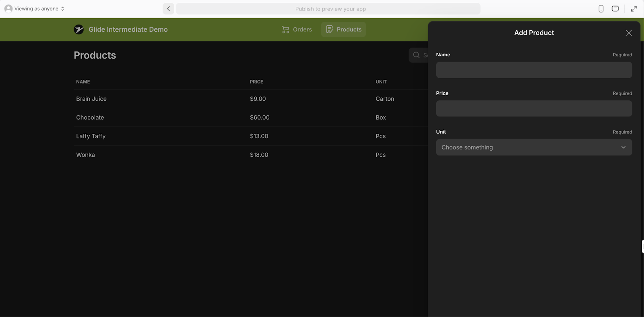Click the back arrow in preview bar
Screen dimensions: 644x317
[168, 8]
